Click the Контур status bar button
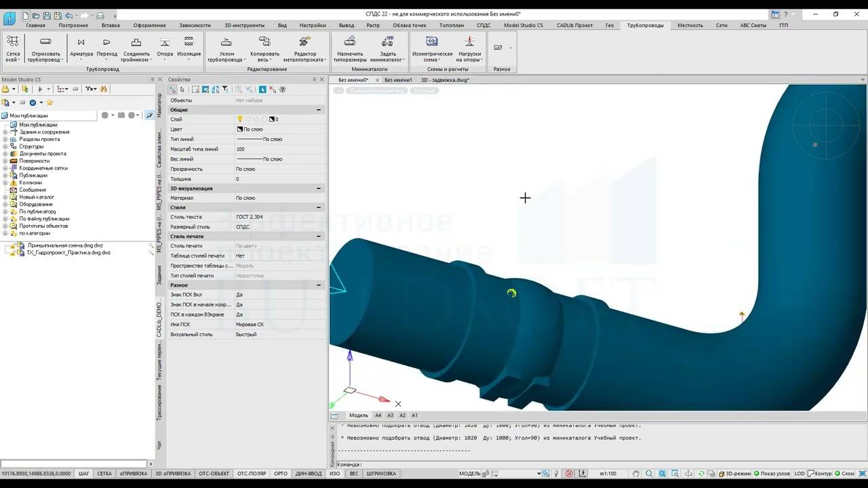868x488 pixels. pyautogui.click(x=820, y=474)
